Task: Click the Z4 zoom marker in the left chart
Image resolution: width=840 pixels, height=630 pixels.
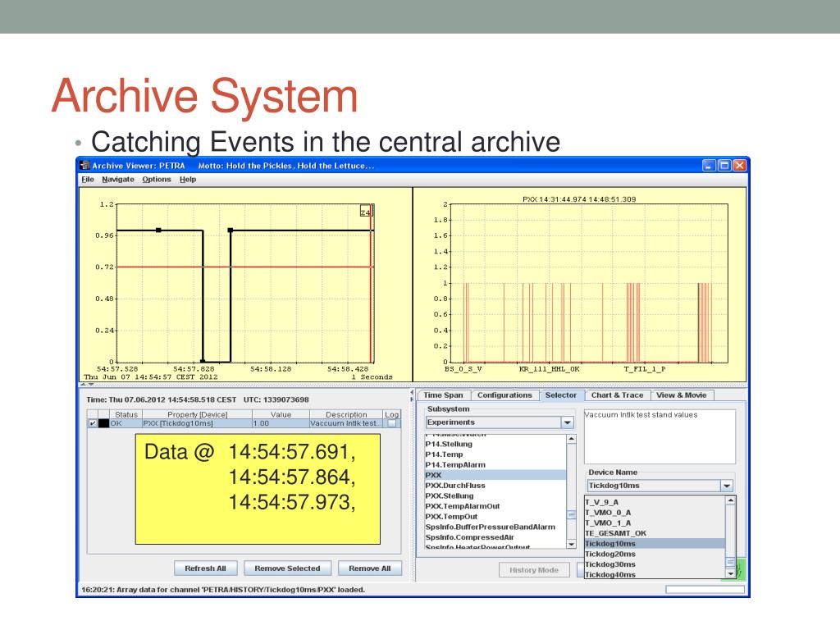Action: pyautogui.click(x=365, y=212)
